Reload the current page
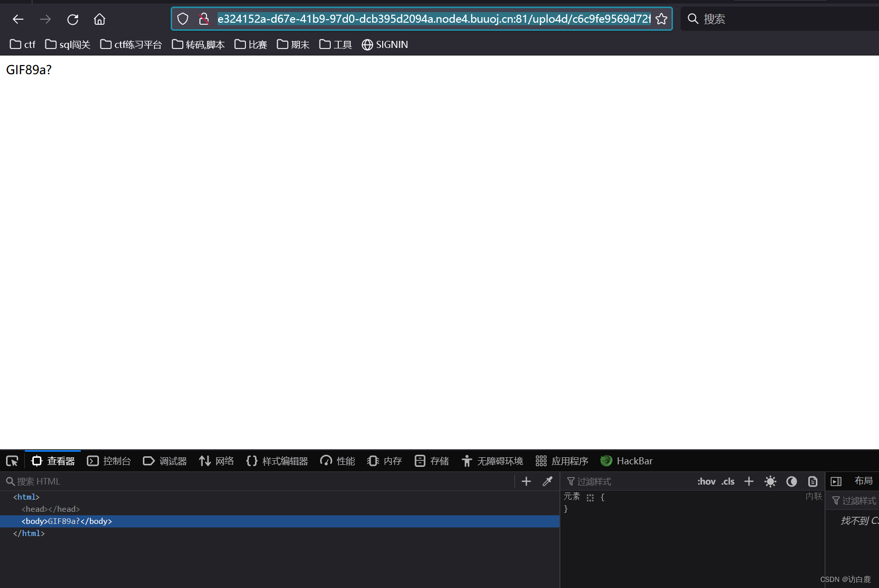 pyautogui.click(x=73, y=19)
